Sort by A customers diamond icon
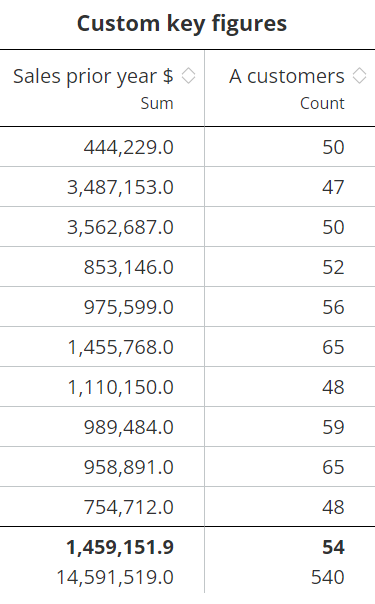Viewport: 375px width, 604px height. coord(359,76)
